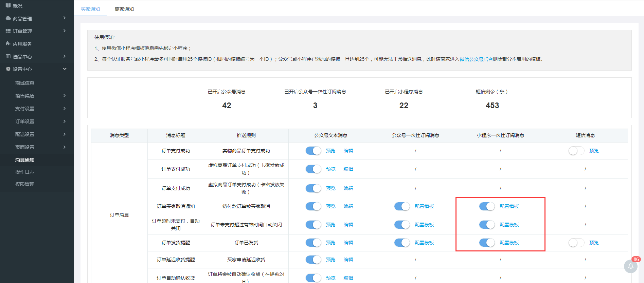Click 预览 for 实物商品订单支付成功 公众号消息

330,151
